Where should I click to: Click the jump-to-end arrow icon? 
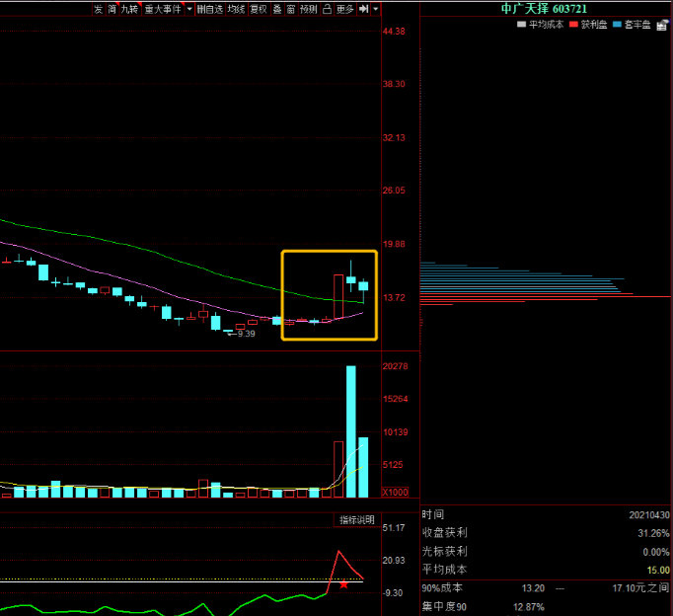(x=364, y=9)
